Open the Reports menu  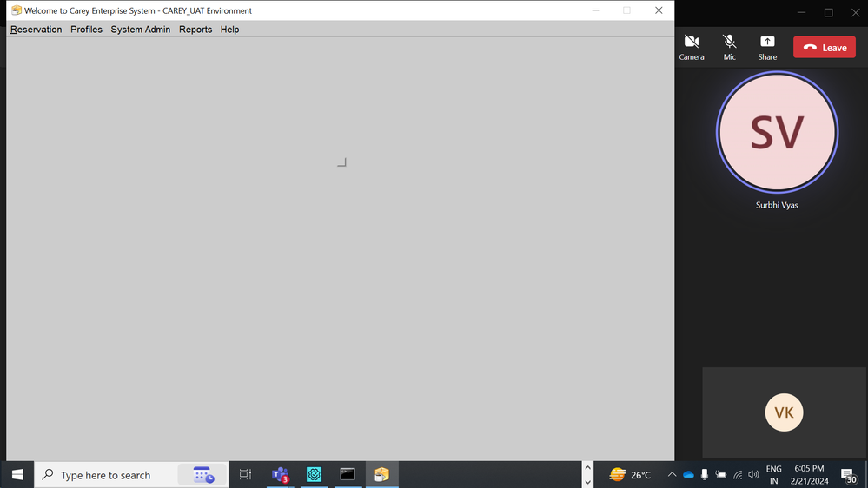click(195, 30)
